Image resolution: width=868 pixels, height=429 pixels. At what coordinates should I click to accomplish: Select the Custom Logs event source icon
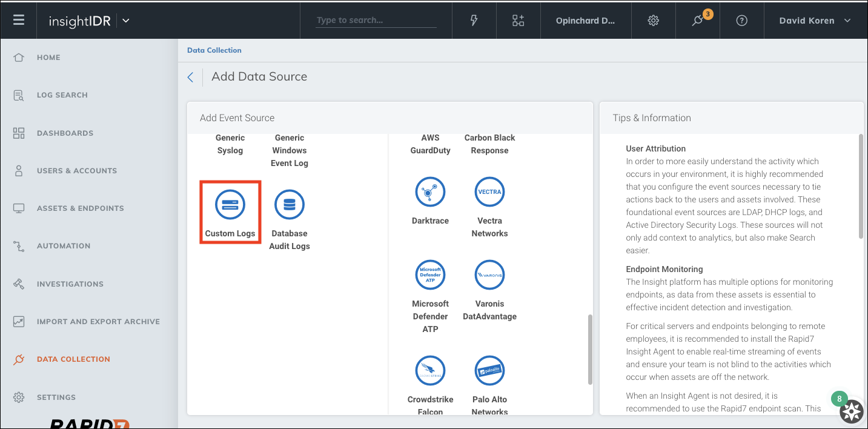pyautogui.click(x=230, y=205)
